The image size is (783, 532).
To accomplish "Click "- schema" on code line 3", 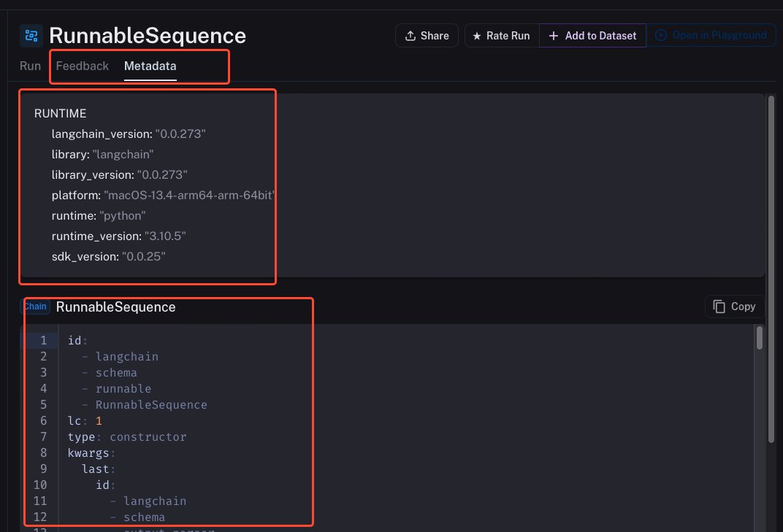I will [x=110, y=373].
